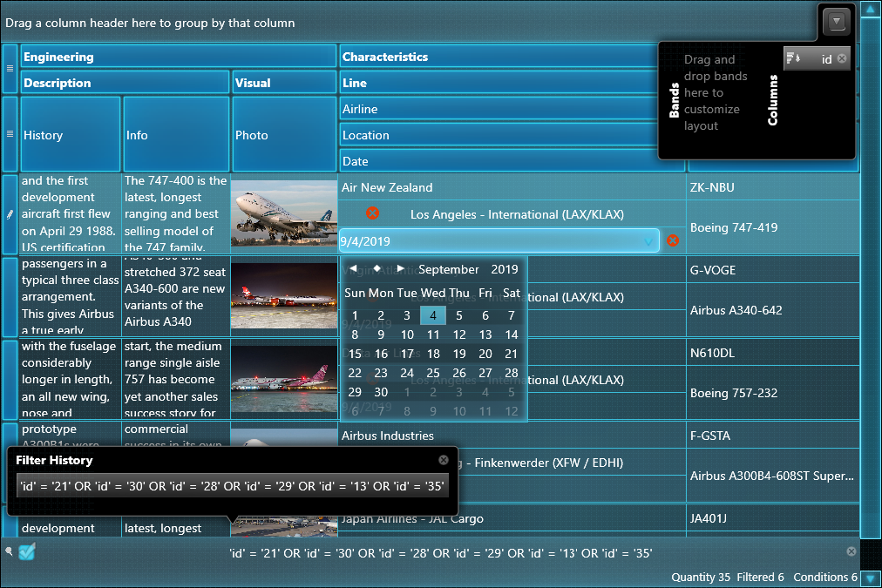This screenshot has width=882, height=588.
Task: Click the Bands section label
Action: [675, 100]
